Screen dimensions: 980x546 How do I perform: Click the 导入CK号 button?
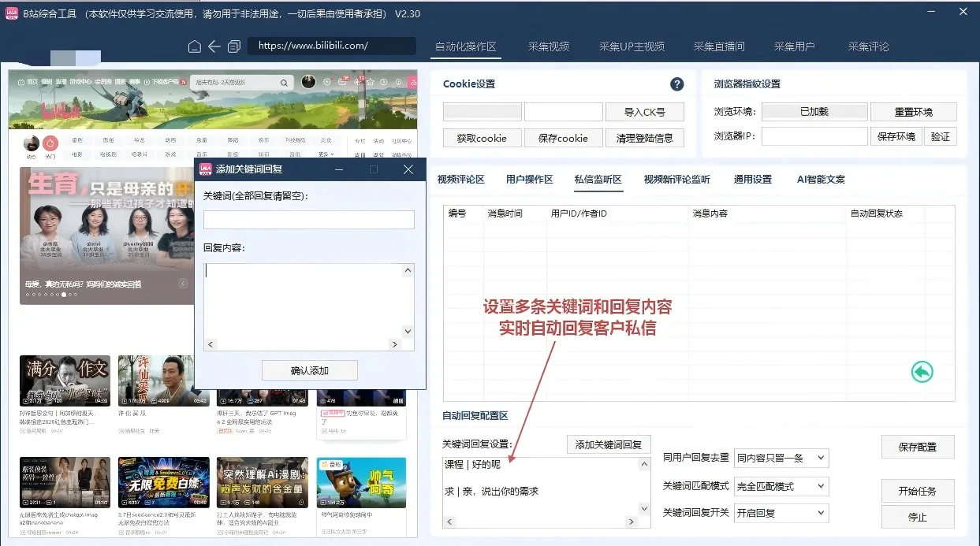pos(645,112)
